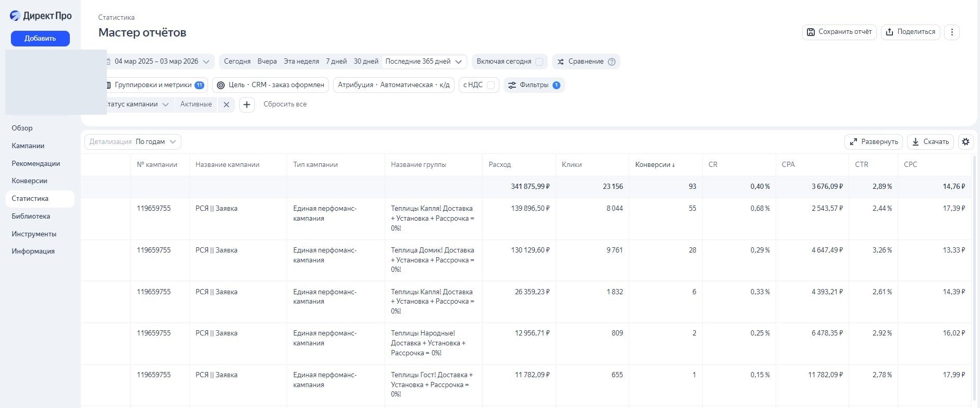Select Статистика in sidebar

point(40,198)
